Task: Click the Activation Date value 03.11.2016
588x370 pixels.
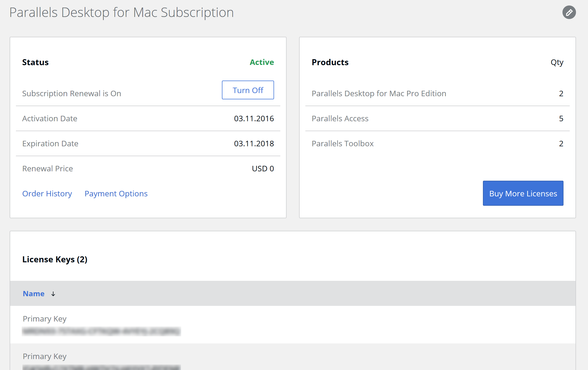Action: point(254,118)
